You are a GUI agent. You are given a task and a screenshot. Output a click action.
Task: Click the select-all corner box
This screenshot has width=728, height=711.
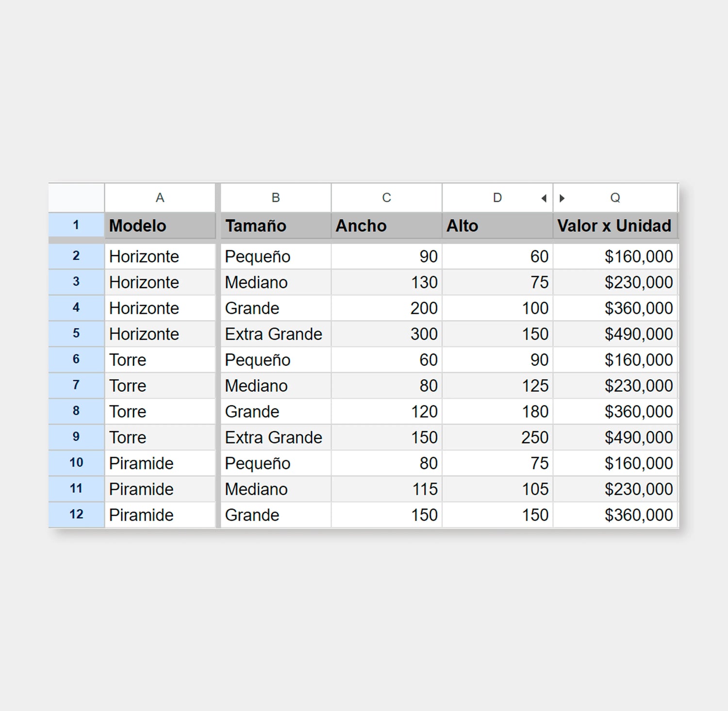click(76, 198)
